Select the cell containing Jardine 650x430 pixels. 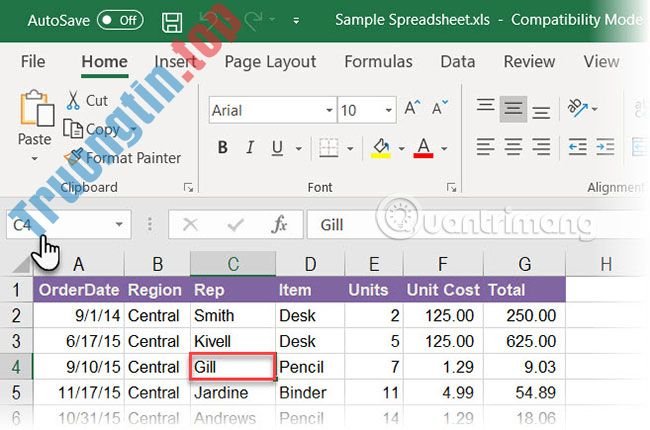pyautogui.click(x=233, y=392)
